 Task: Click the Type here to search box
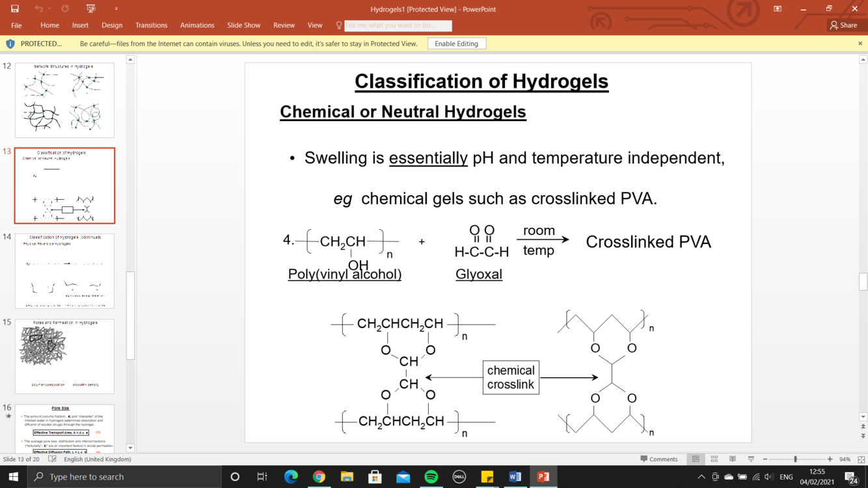124,477
